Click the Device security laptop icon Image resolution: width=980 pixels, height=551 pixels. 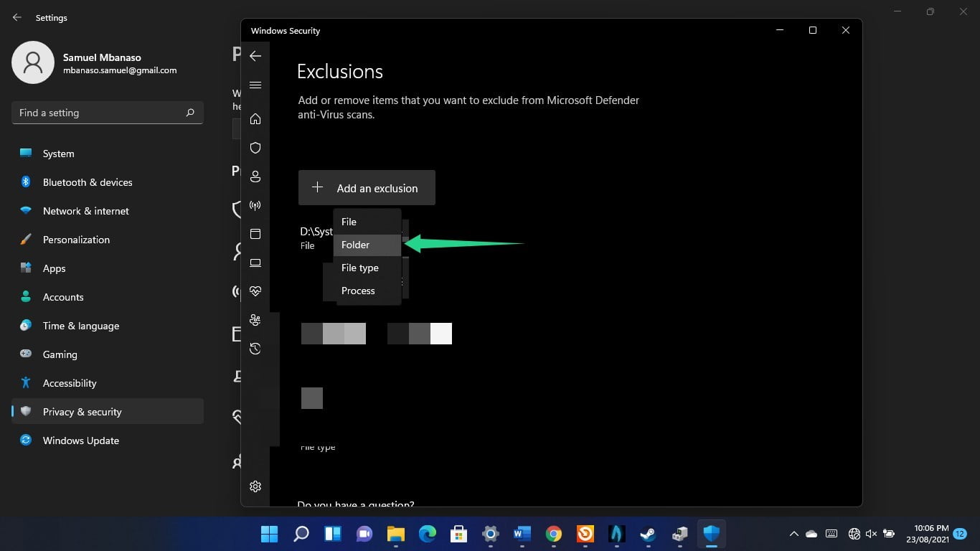tap(255, 263)
